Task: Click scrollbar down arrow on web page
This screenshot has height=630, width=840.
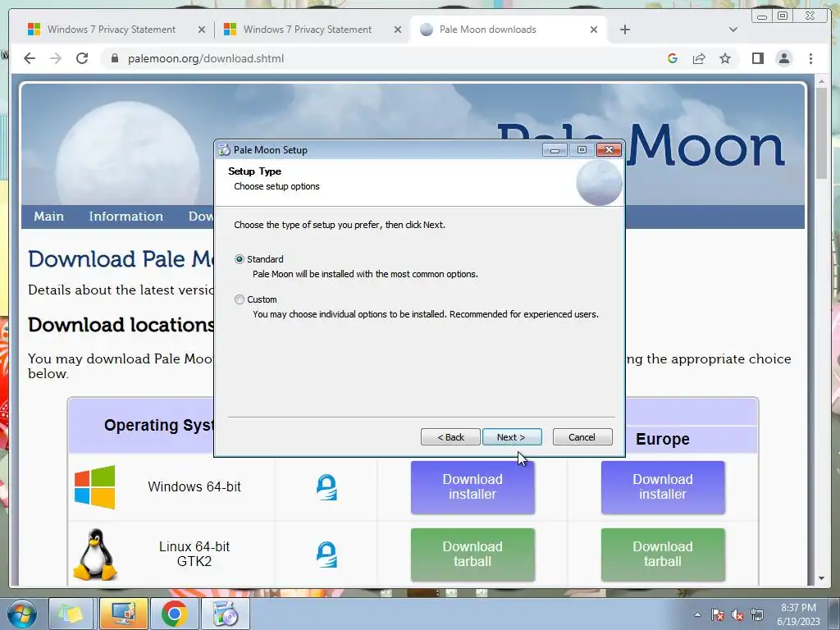Action: click(821, 578)
